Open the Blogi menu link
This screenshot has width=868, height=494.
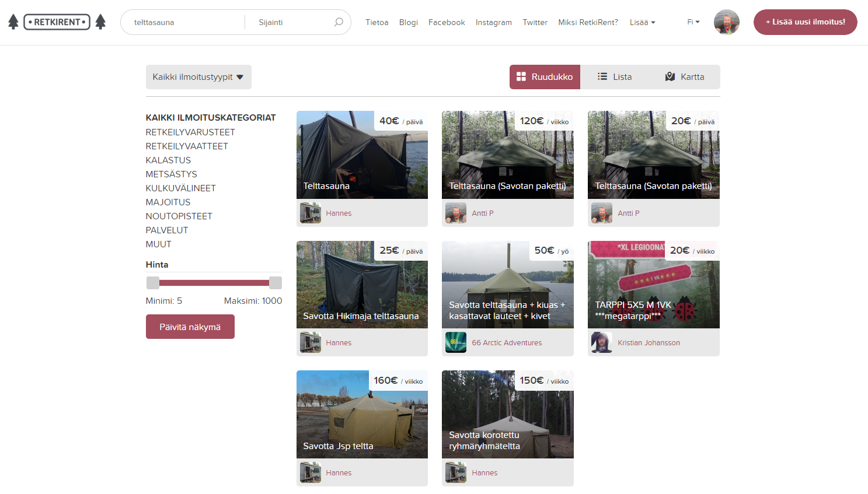point(408,23)
